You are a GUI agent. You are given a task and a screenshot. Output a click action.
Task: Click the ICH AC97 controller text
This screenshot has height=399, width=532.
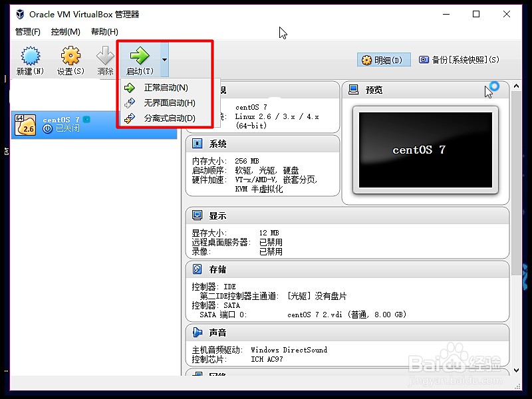267,359
